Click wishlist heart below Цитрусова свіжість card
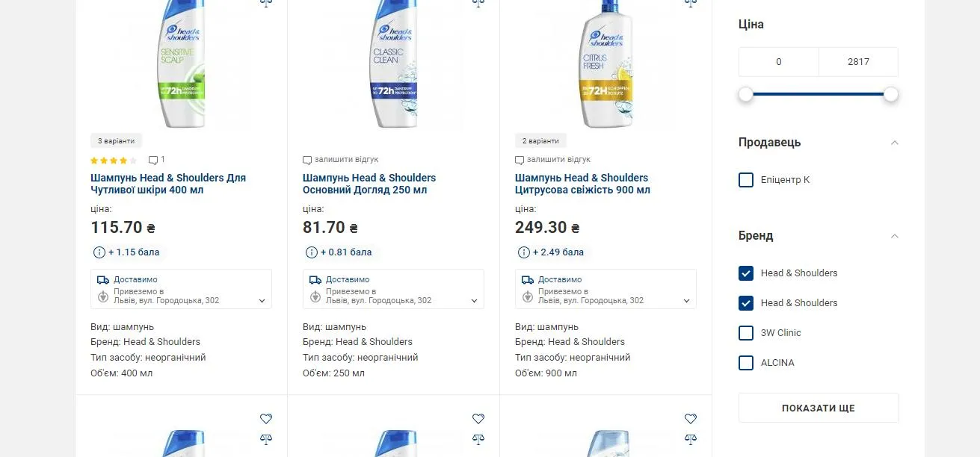Image resolution: width=980 pixels, height=457 pixels. click(691, 419)
